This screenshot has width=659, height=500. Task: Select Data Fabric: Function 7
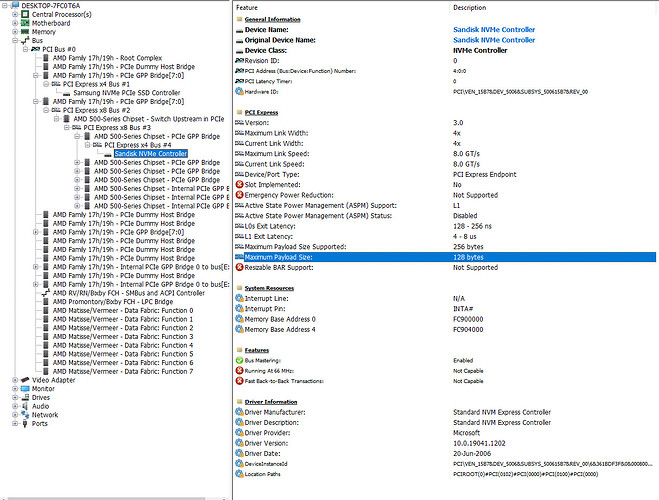point(123,371)
